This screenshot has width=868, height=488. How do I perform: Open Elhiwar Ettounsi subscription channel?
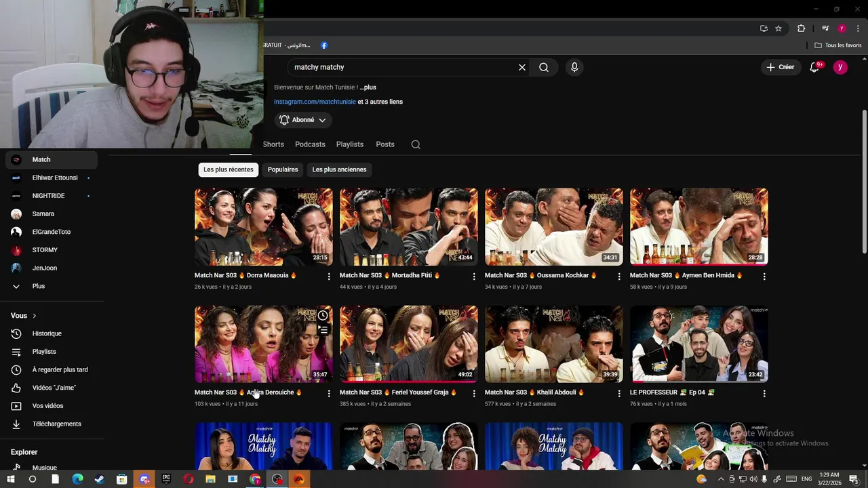coord(52,178)
